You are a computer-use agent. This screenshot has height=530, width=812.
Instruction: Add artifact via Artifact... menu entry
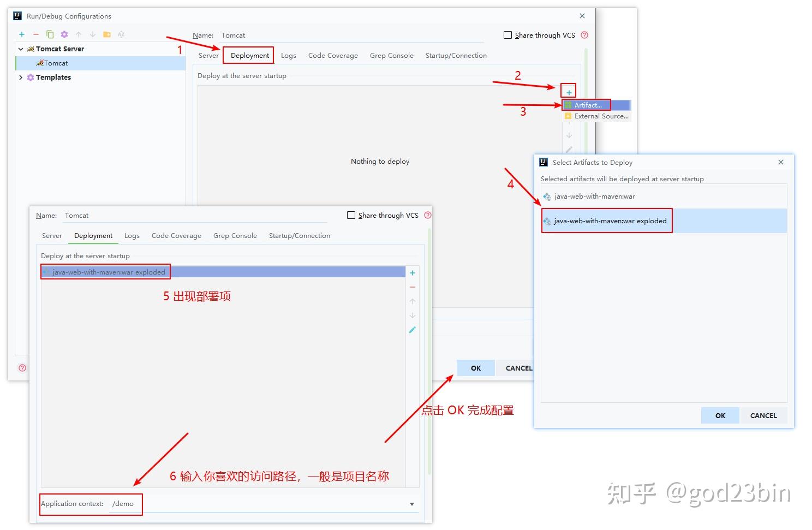586,104
